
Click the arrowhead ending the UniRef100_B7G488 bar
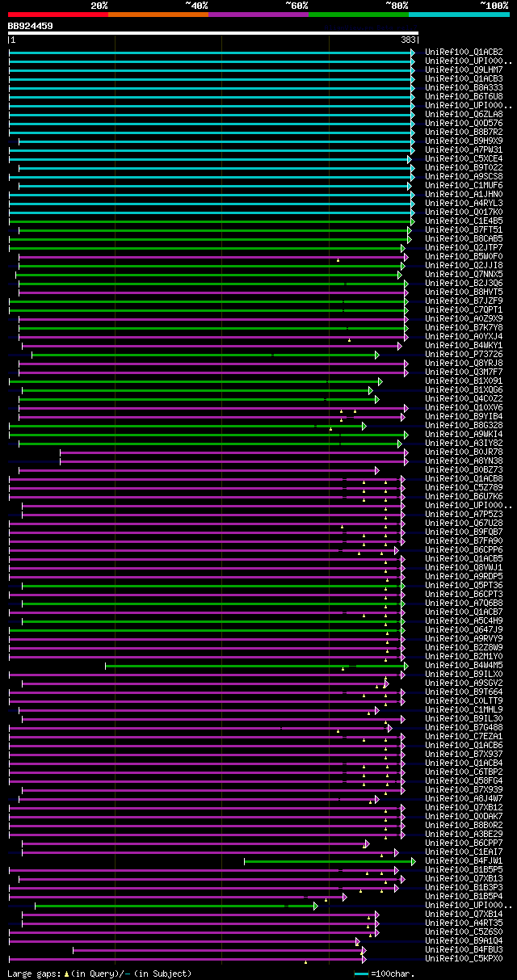[389, 728]
